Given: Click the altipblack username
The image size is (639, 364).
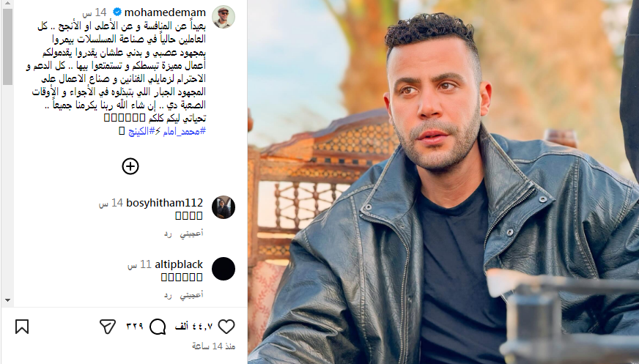Looking at the screenshot, I should [179, 264].
